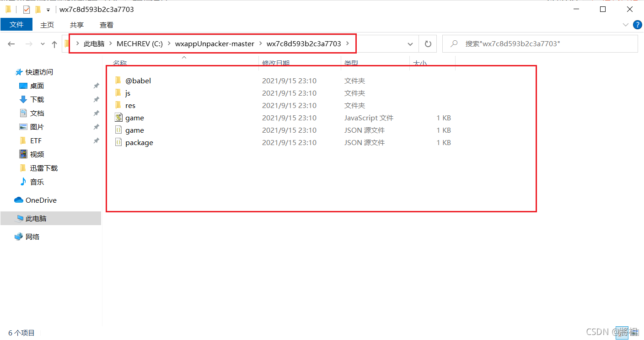Toggle sort order on the 名称 column header

click(119, 62)
